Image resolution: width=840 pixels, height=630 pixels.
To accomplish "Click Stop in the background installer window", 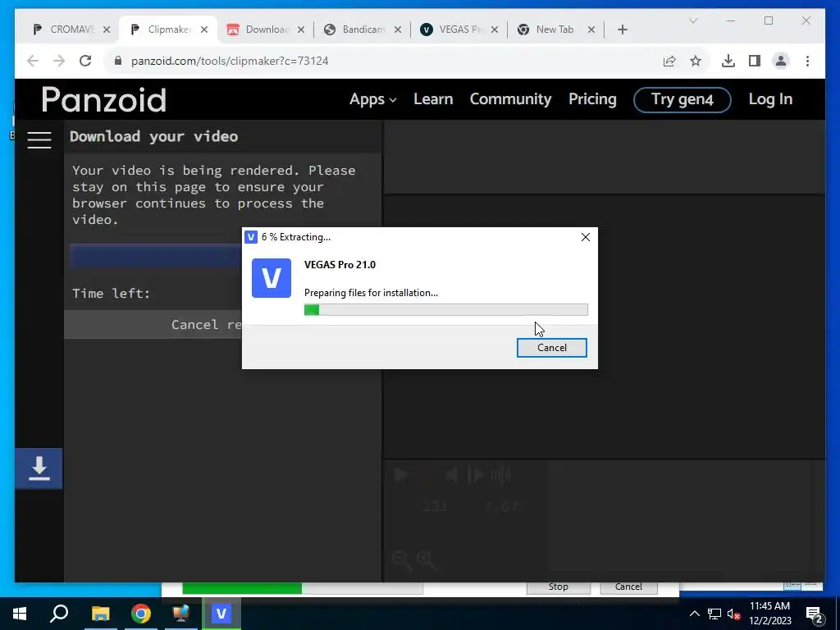I will click(x=558, y=587).
